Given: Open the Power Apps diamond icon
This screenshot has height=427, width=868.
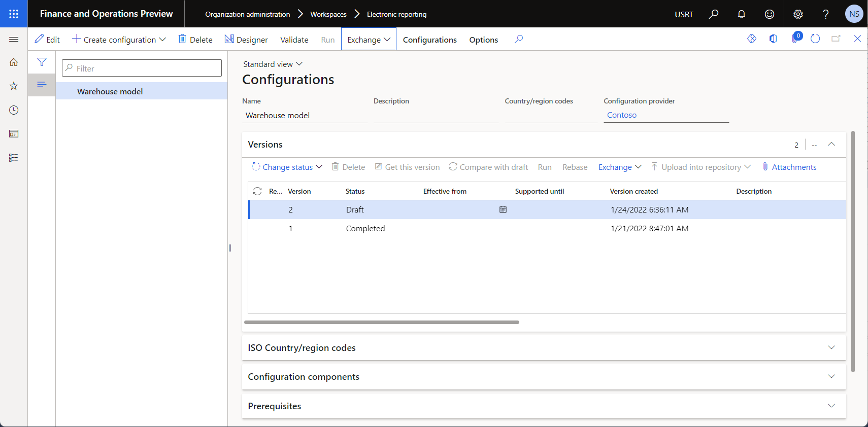Looking at the screenshot, I should point(752,39).
